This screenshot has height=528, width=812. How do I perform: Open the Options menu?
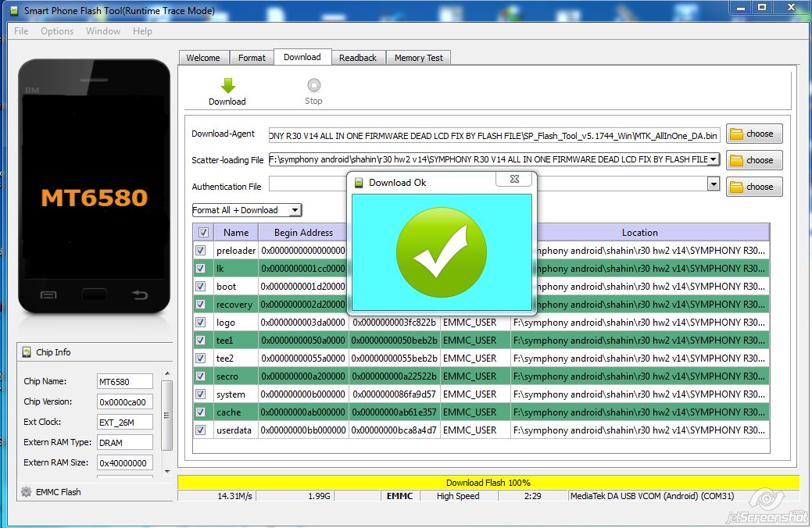coord(57,31)
